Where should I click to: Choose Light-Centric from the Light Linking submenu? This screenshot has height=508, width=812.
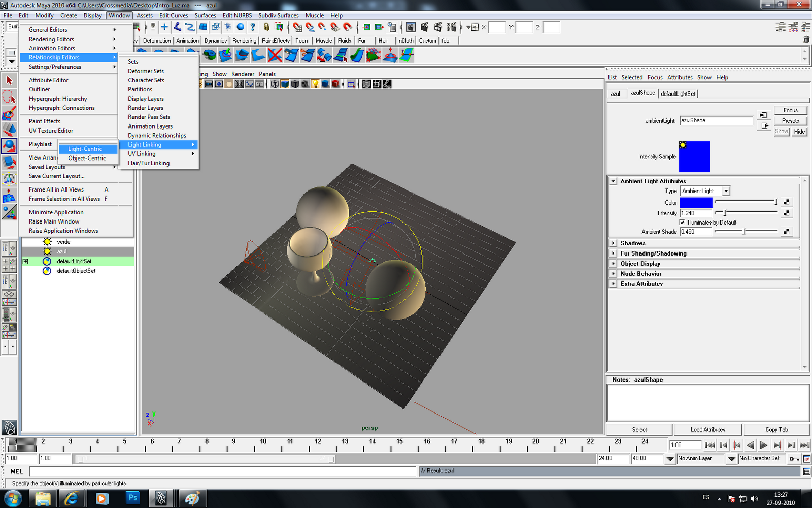pos(84,149)
